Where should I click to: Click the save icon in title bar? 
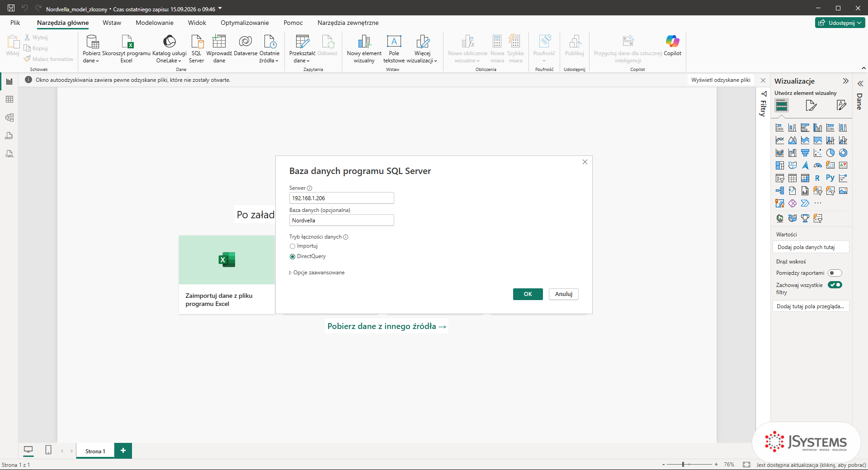(x=11, y=8)
